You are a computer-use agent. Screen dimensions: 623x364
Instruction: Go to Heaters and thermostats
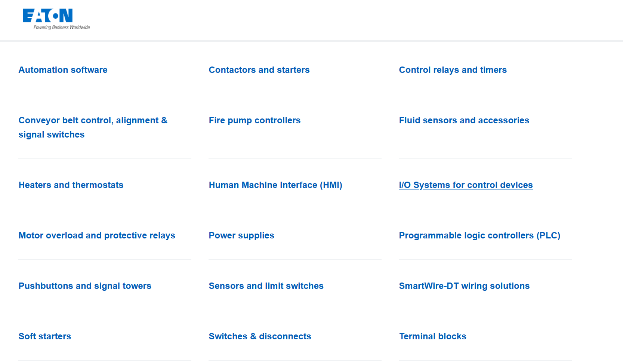[71, 185]
